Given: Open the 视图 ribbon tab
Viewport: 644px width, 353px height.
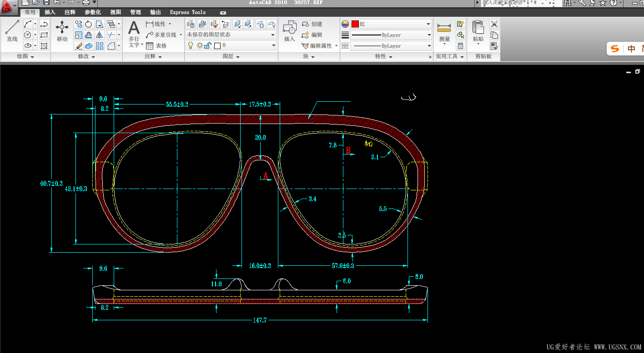Looking at the screenshot, I should 116,12.
